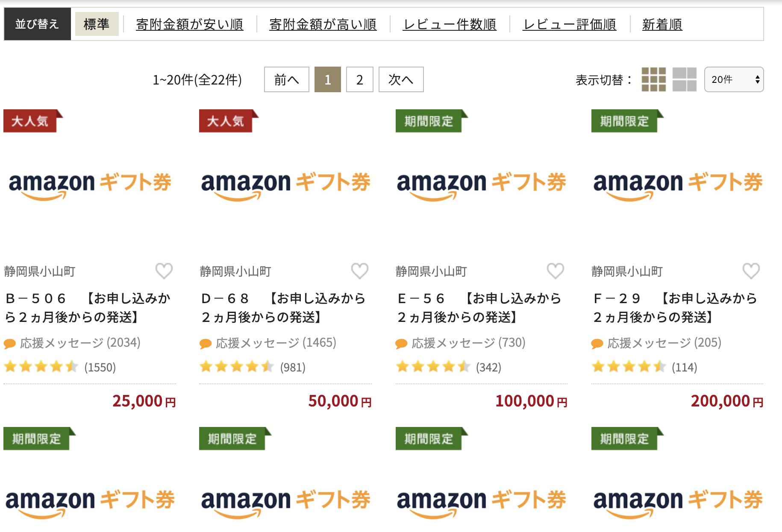Switch to large grid display view
This screenshot has width=782, height=532.
[684, 79]
